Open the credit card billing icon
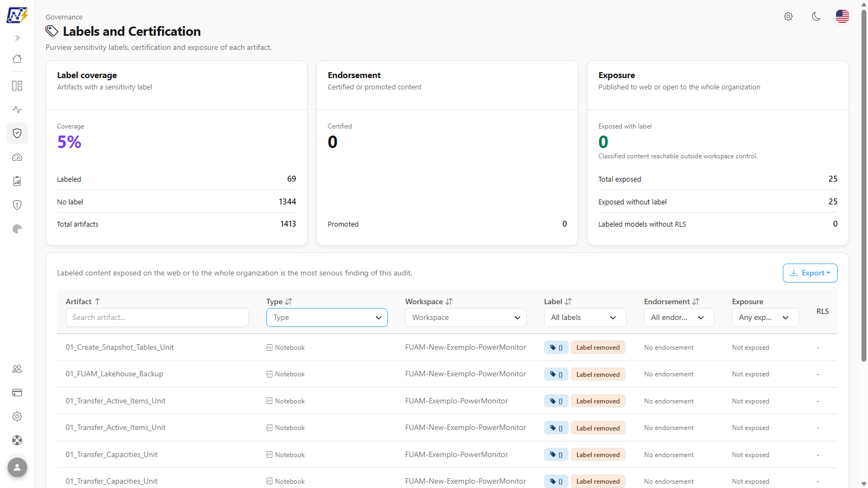The image size is (868, 488). click(17, 393)
